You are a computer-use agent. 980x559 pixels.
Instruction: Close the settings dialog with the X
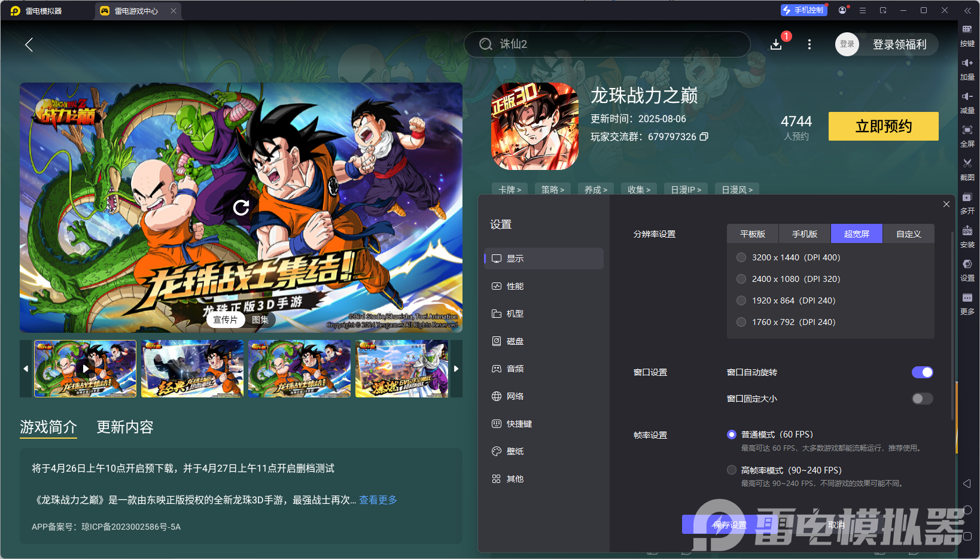[x=946, y=204]
